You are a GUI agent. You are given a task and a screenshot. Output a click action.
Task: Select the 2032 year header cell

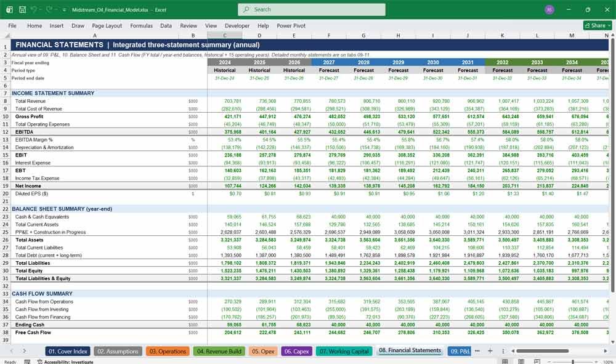pyautogui.click(x=502, y=62)
